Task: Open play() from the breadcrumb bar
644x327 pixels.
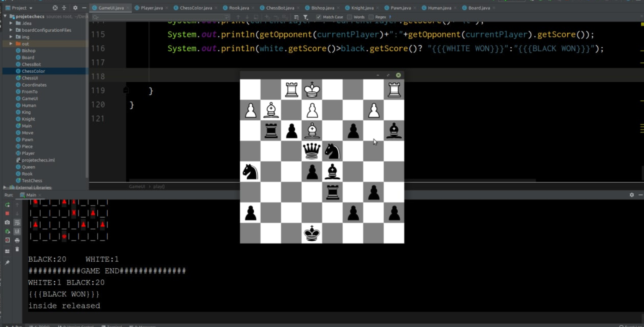Action: tap(159, 187)
